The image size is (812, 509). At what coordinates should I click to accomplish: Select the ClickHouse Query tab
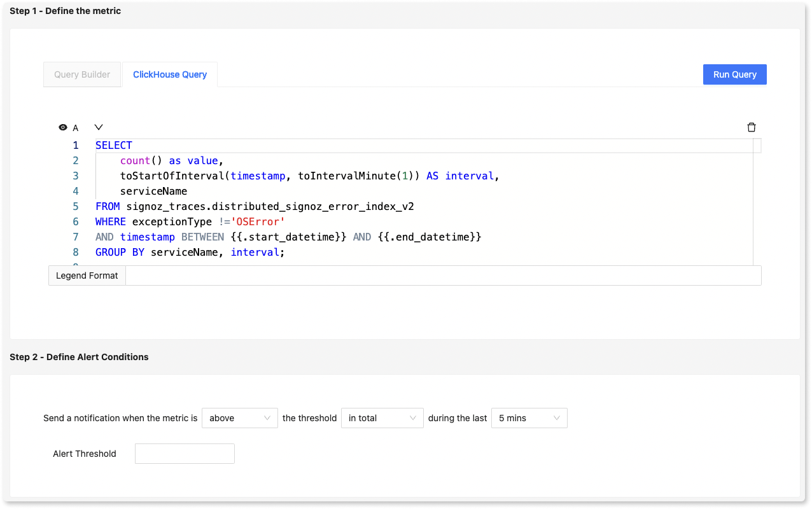(170, 74)
